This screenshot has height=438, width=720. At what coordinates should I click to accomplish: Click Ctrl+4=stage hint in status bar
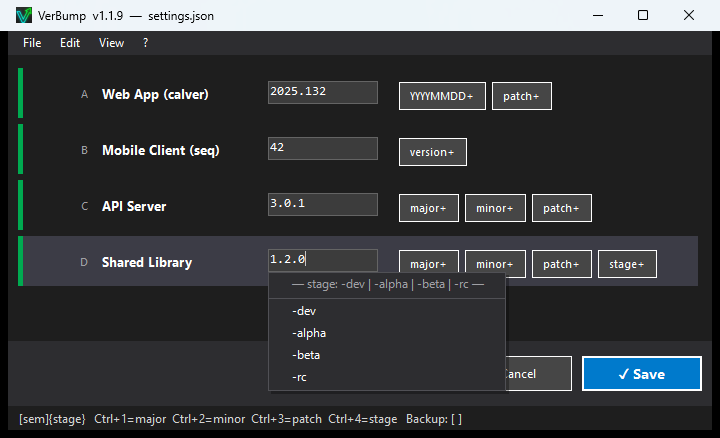pyautogui.click(x=363, y=419)
